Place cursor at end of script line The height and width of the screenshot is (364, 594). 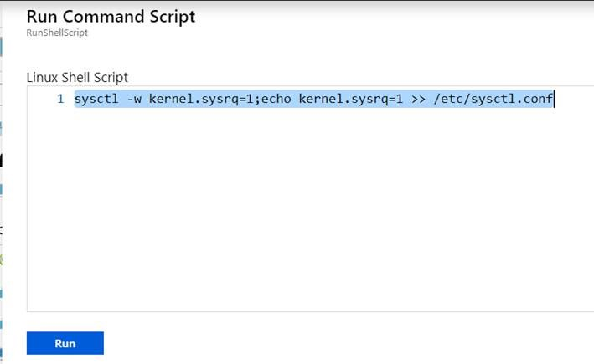[x=555, y=100]
